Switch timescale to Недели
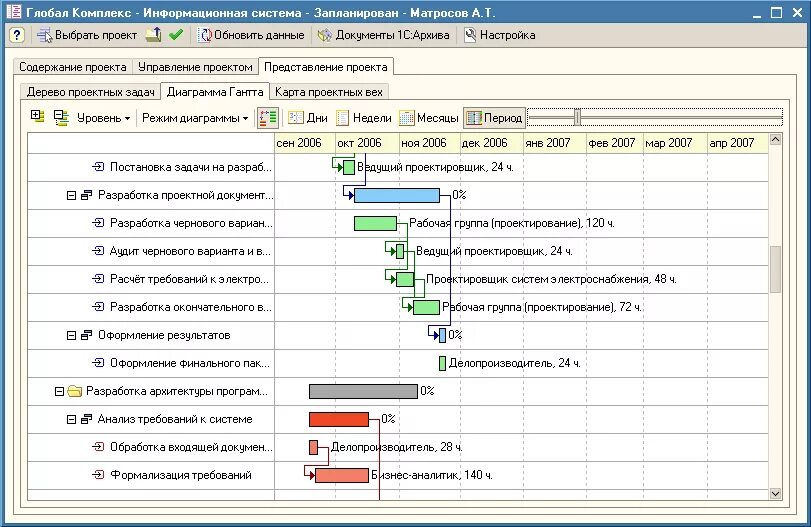 coord(364,118)
